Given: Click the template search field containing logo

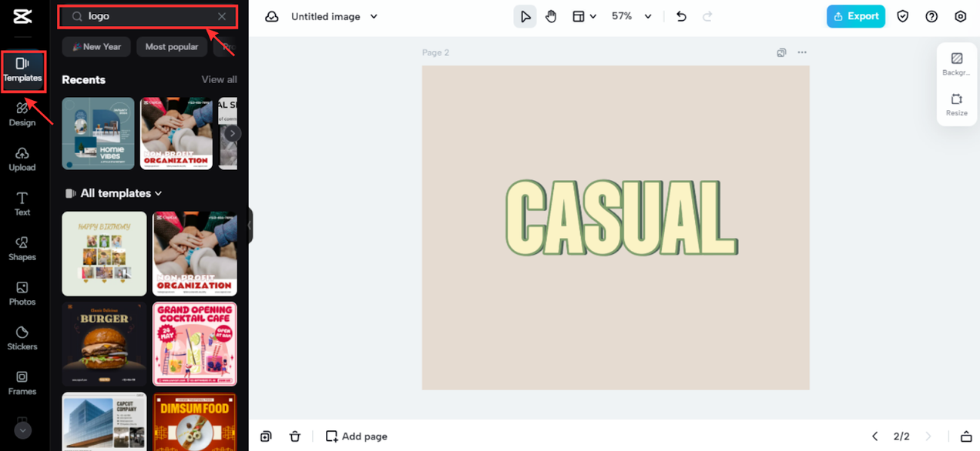Looking at the screenshot, I should pos(148,16).
